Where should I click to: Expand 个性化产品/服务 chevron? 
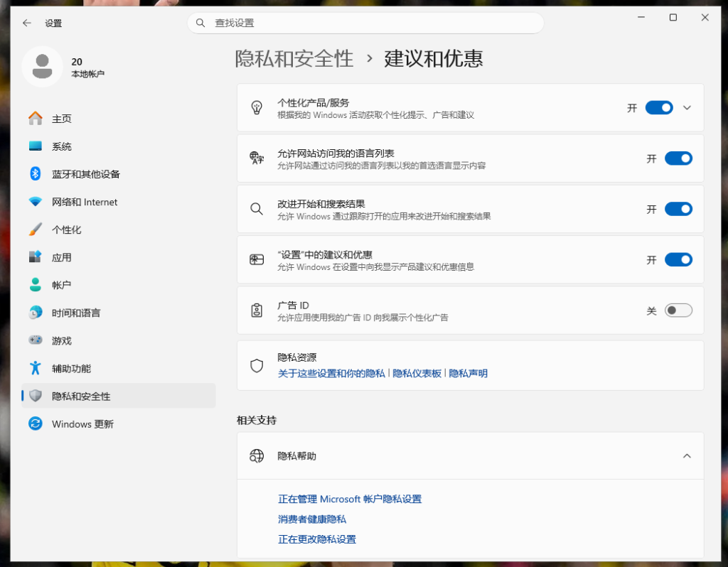(687, 108)
